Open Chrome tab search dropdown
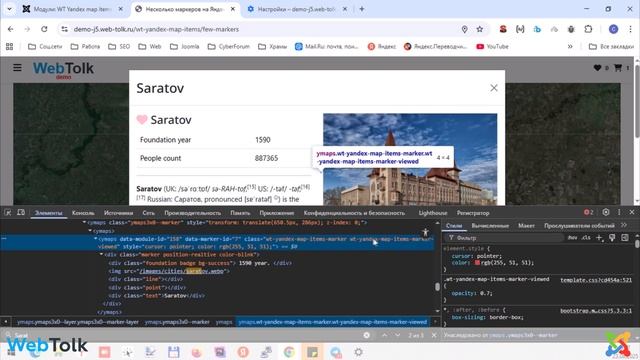Viewport: 640px width, 360px height. pos(9,9)
